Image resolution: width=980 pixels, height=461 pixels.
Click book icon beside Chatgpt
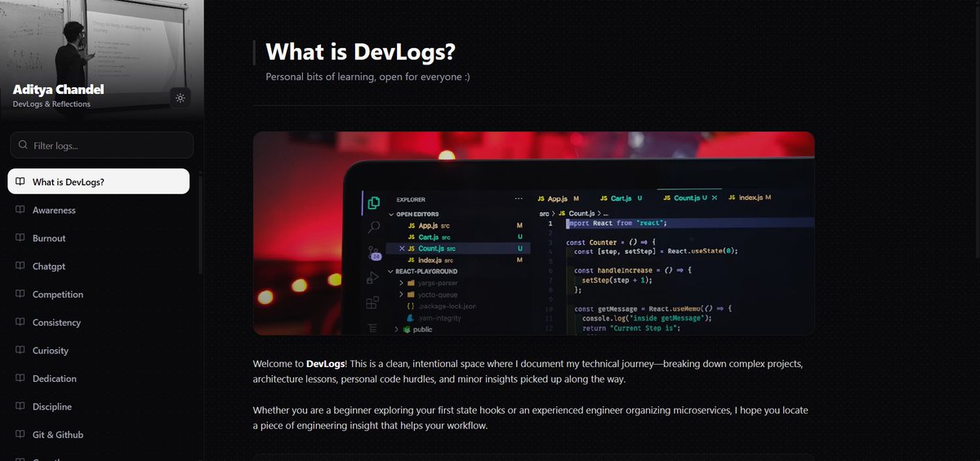pyautogui.click(x=20, y=266)
